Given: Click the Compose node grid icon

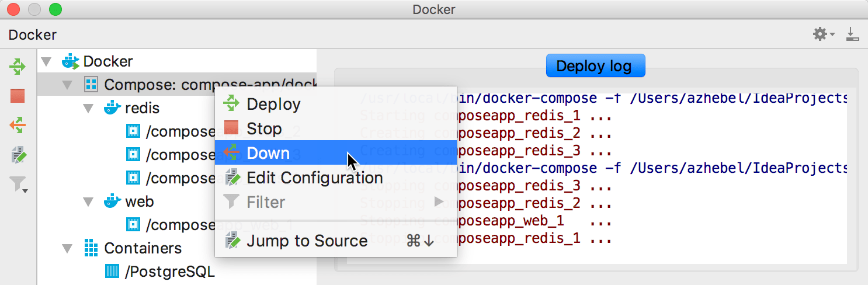Looking at the screenshot, I should [x=91, y=85].
